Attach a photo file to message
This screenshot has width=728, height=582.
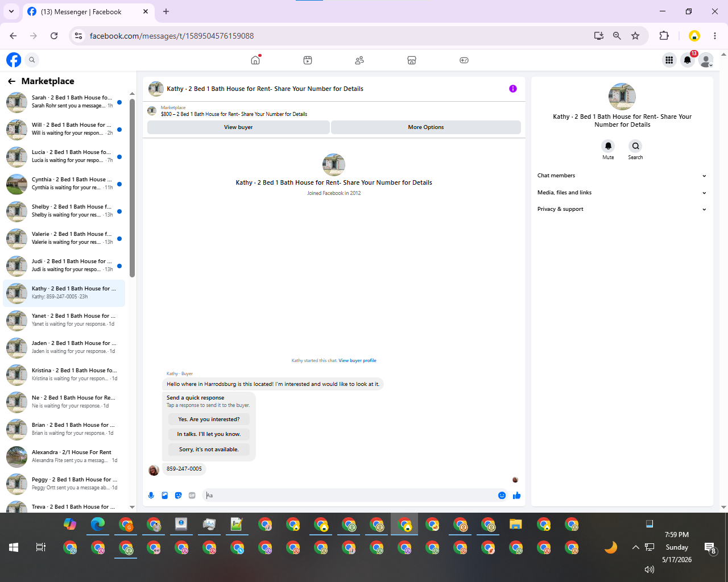coord(165,496)
